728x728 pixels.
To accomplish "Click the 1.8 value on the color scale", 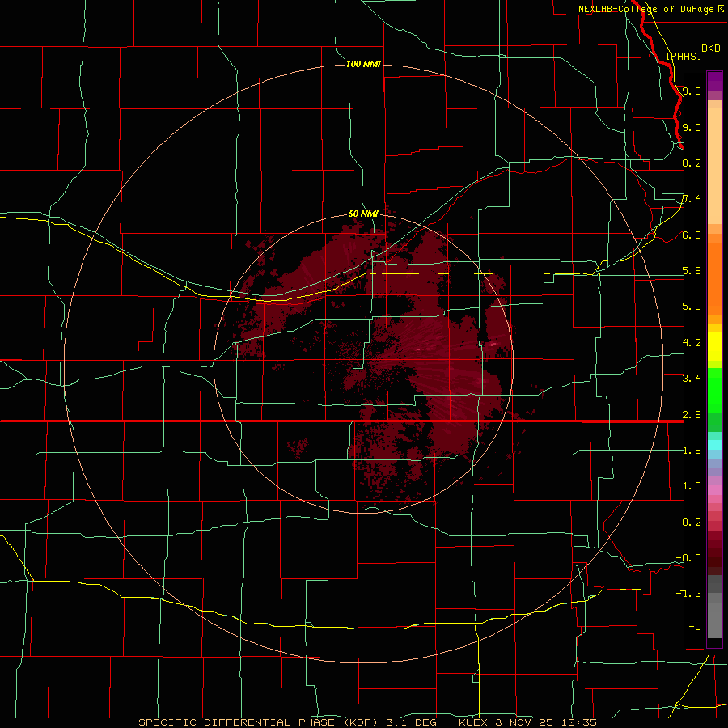I will tap(692, 451).
